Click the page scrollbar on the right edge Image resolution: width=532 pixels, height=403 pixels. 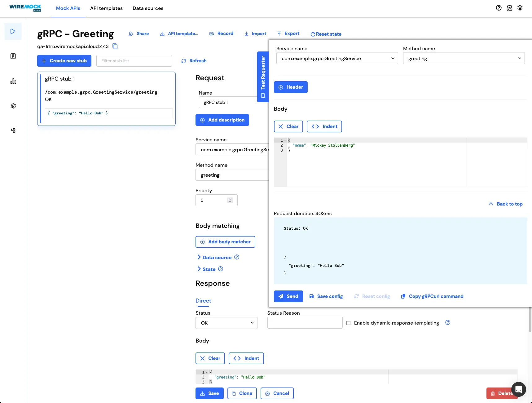530,319
